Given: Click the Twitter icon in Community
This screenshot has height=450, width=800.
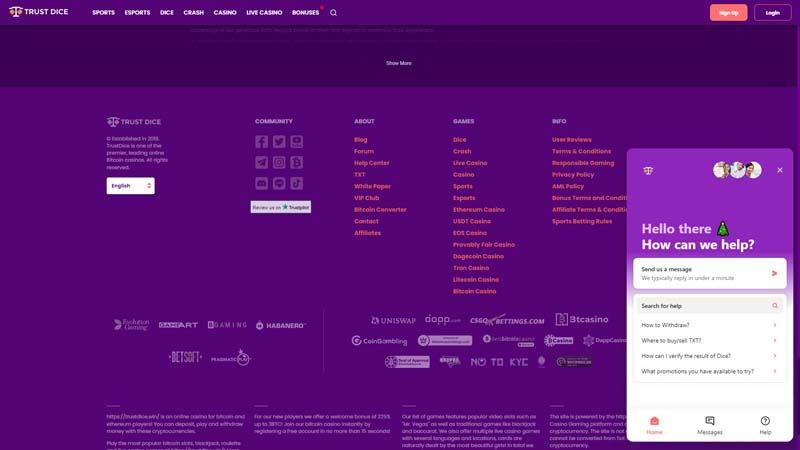Looking at the screenshot, I should [x=279, y=142].
